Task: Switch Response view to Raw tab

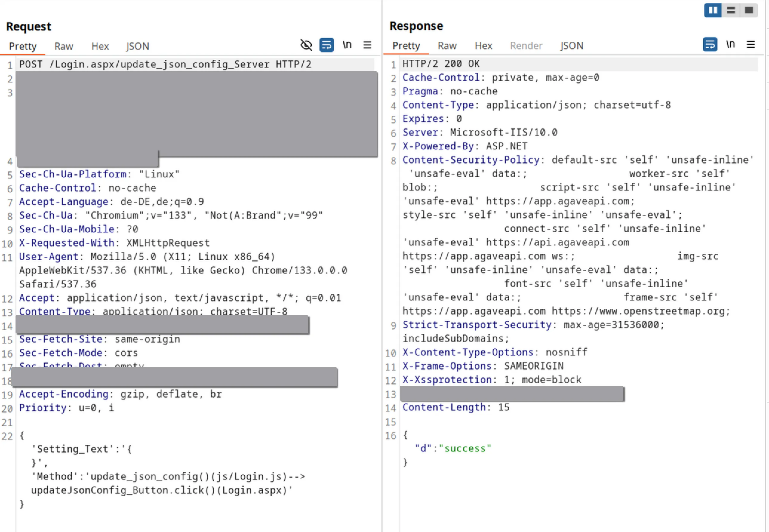Action: click(447, 46)
